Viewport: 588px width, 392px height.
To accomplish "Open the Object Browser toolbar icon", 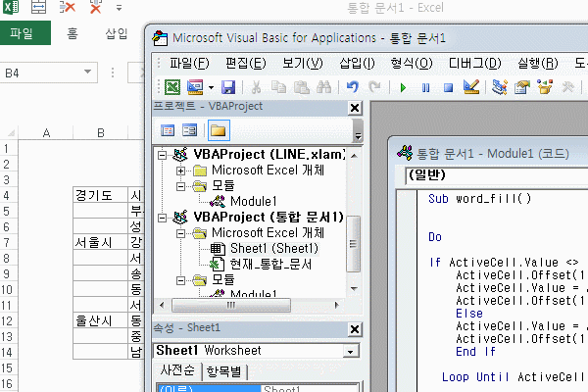I will 545,87.
